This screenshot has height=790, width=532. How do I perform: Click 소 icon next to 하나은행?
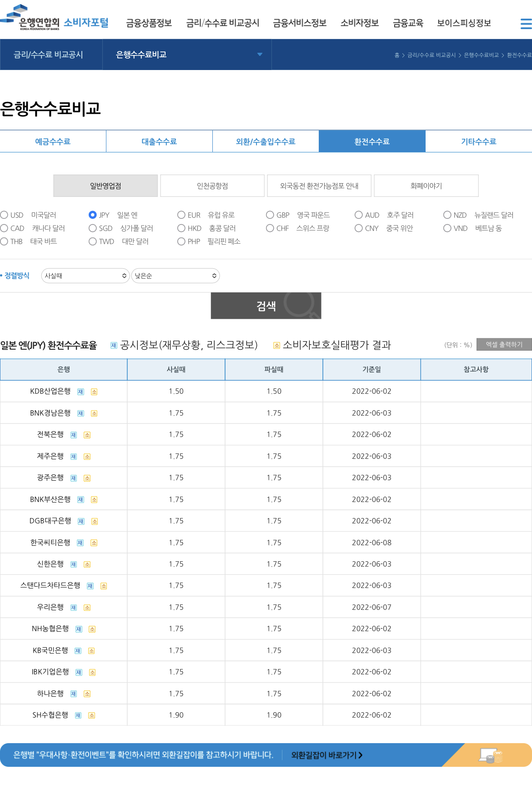pyautogui.click(x=87, y=694)
